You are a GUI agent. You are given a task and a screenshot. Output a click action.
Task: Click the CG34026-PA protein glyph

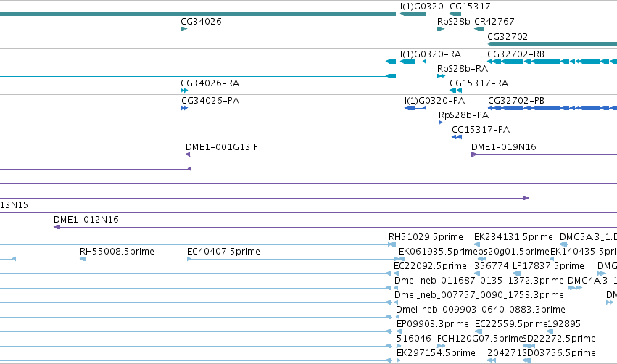point(185,108)
